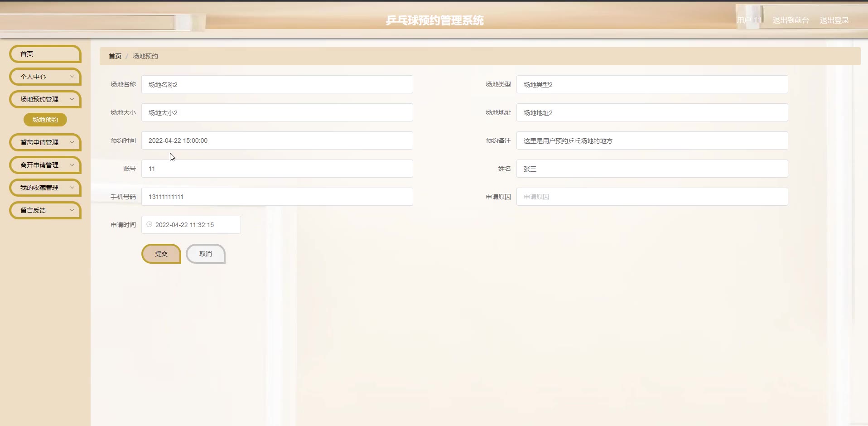Click the 场地大小 field label

(x=123, y=112)
